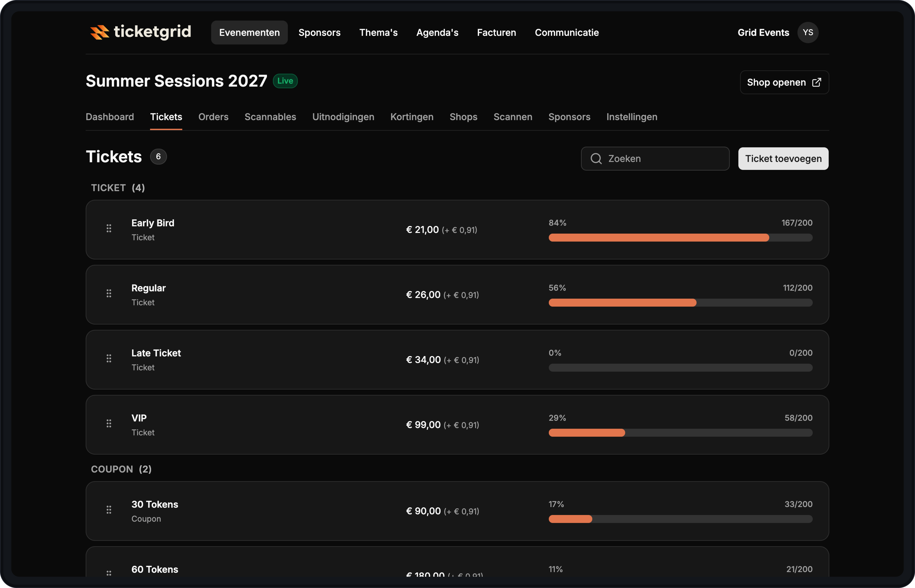Open Agenda's in the top navigation
This screenshot has width=915, height=588.
437,33
